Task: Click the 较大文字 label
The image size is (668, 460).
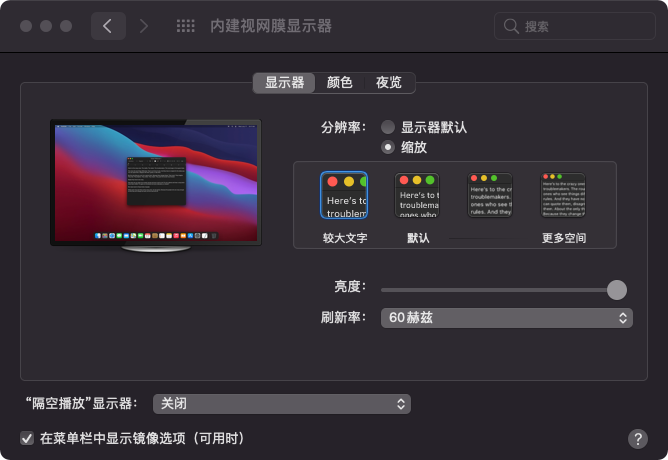Action: tap(345, 238)
